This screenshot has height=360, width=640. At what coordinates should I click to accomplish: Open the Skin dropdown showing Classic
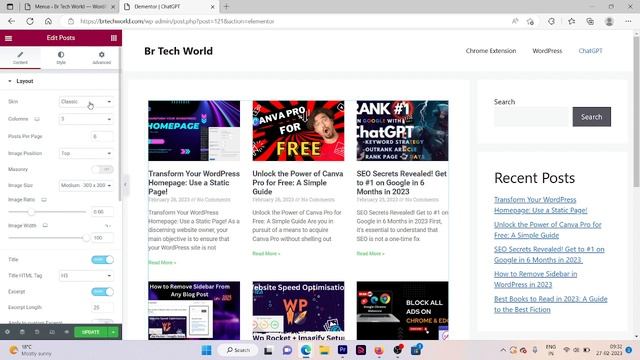point(86,102)
